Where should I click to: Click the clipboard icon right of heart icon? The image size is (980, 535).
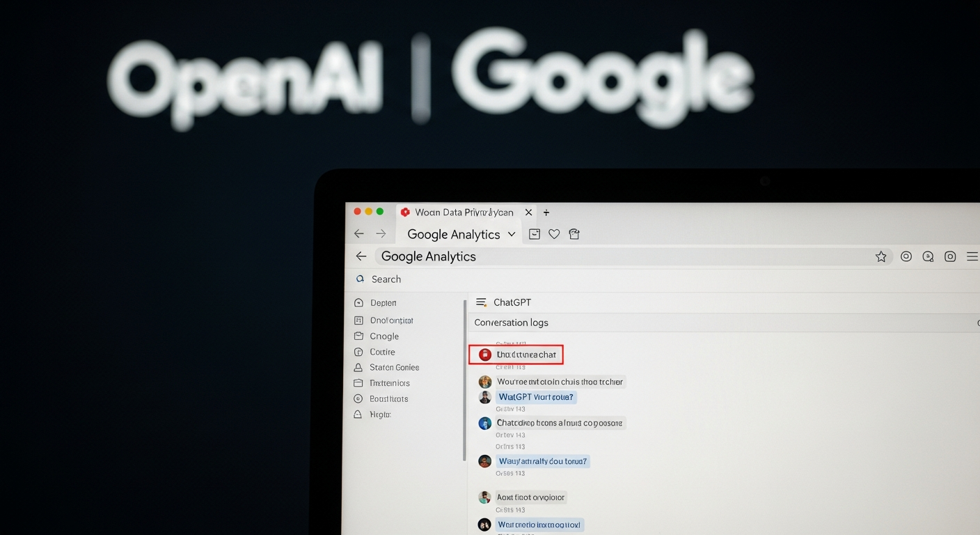pyautogui.click(x=574, y=234)
